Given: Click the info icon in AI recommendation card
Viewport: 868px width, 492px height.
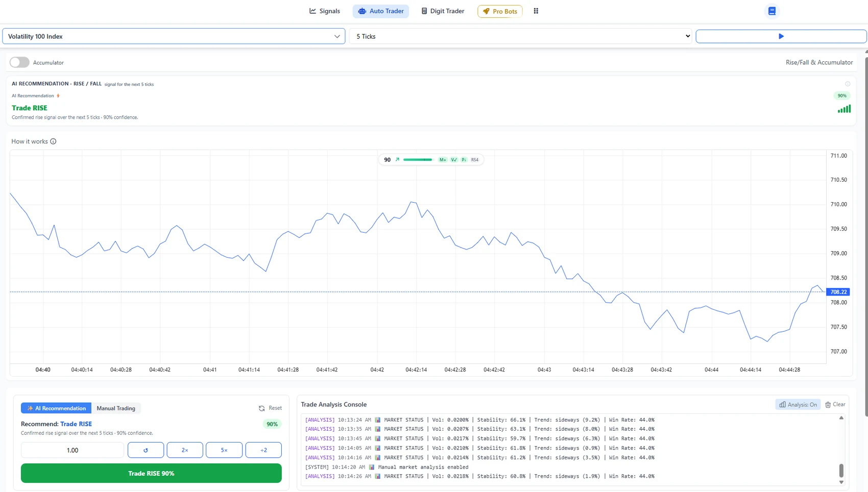Looking at the screenshot, I should (x=848, y=84).
